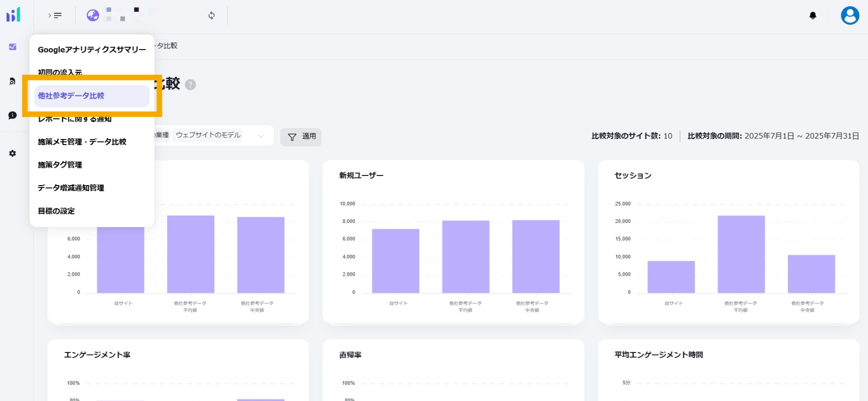Open settings via the gear sidebar icon
This screenshot has width=868, height=401.
coord(13,153)
